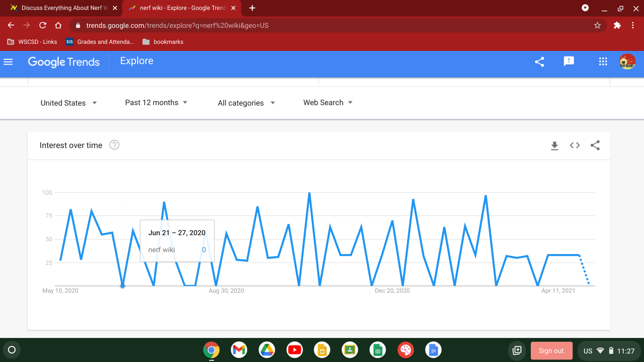Viewport: 644px width, 362px height.
Task: Open the Extensions puzzle icon
Action: (617, 25)
